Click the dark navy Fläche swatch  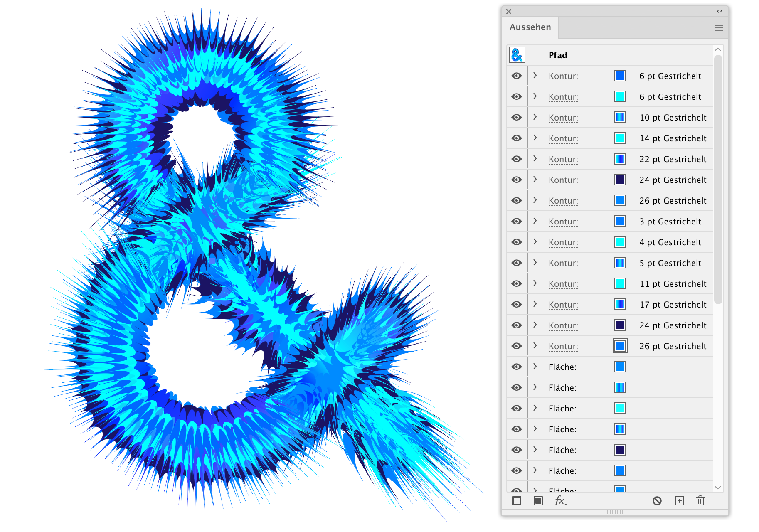pos(620,450)
